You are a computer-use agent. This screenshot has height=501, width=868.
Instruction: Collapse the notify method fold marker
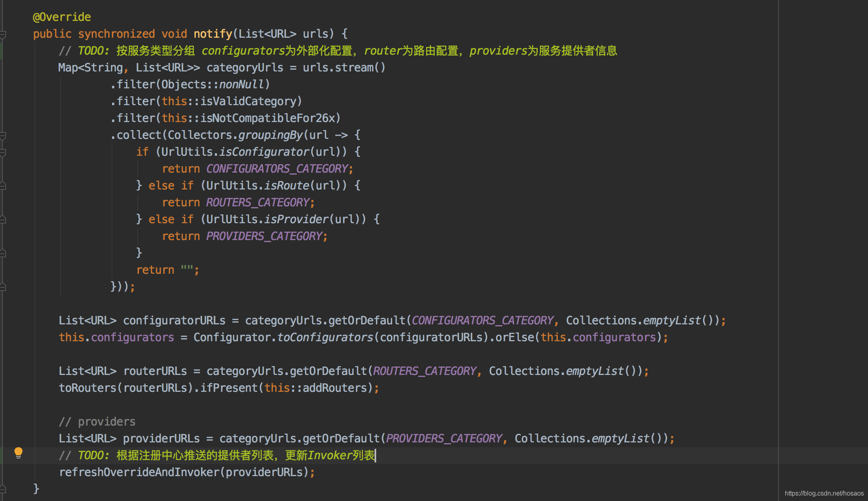tap(3, 35)
